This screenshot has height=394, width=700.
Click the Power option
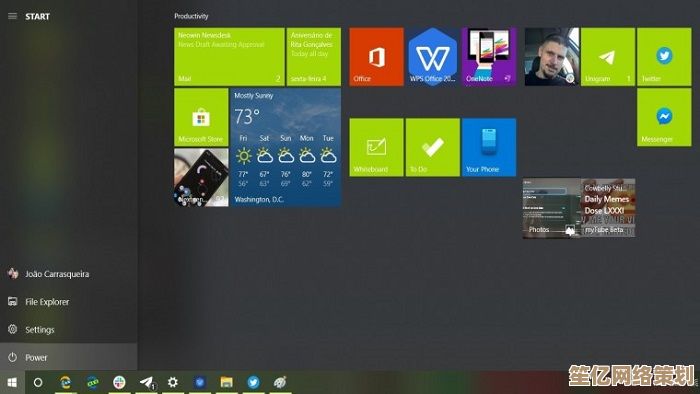69,357
